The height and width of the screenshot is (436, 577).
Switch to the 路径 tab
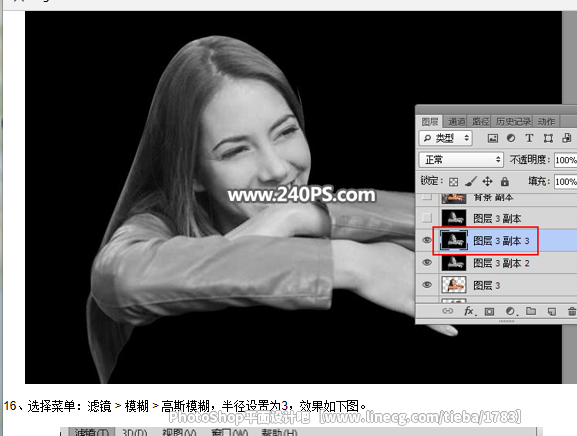tap(481, 122)
